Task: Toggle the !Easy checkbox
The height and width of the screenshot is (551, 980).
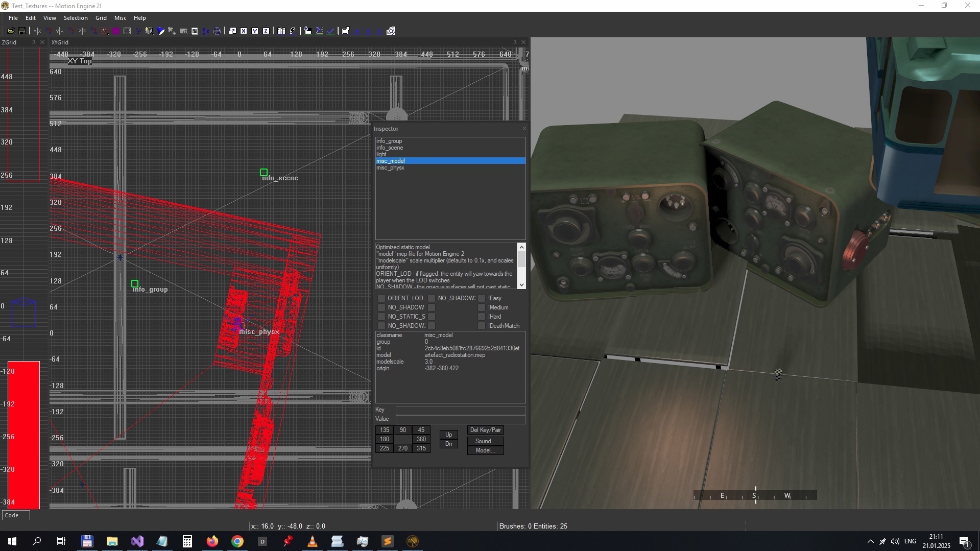Action: click(482, 298)
